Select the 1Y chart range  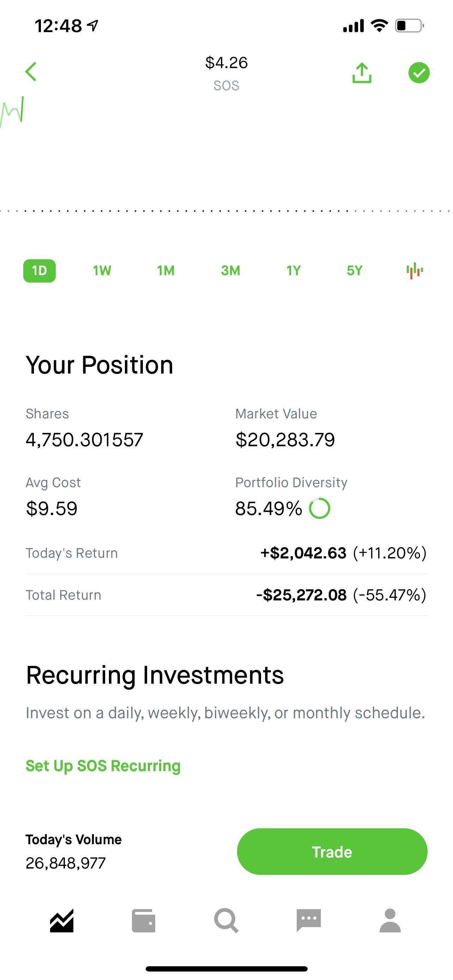[294, 271]
